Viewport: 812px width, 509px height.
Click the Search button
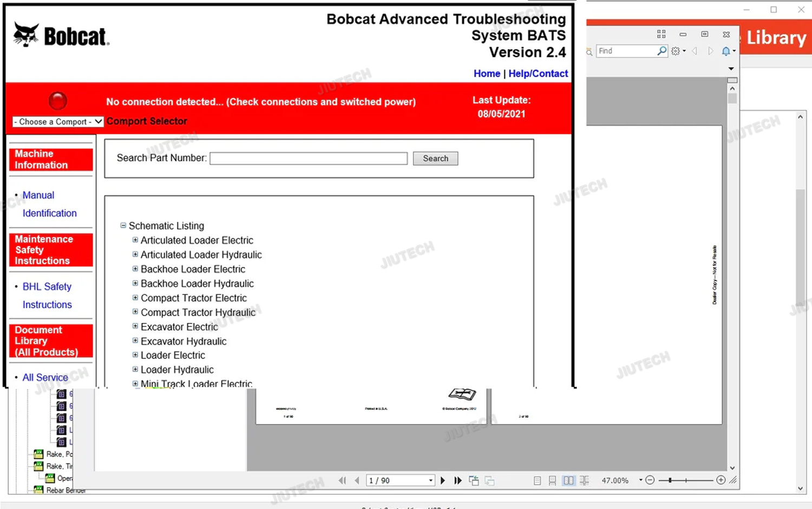coord(435,158)
